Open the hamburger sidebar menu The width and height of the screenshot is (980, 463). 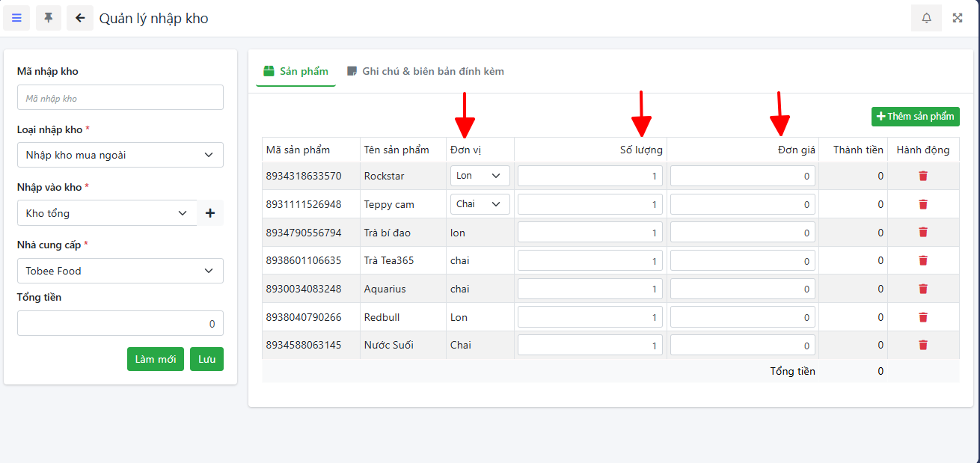coord(16,18)
